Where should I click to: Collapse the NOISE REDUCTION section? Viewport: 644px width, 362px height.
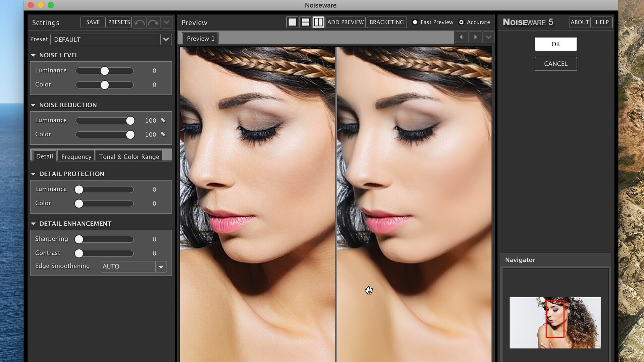coord(33,105)
